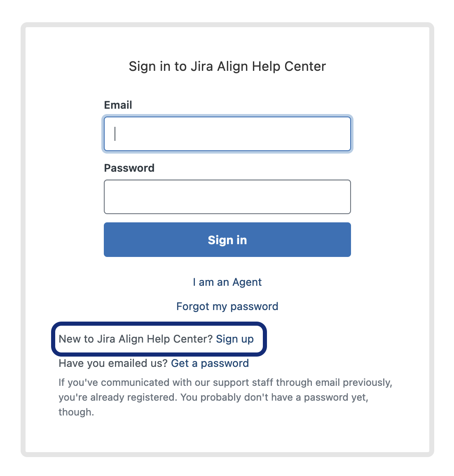Viewport: 454px width, 476px height.
Task: Start the password recovery flow
Action: 227,306
